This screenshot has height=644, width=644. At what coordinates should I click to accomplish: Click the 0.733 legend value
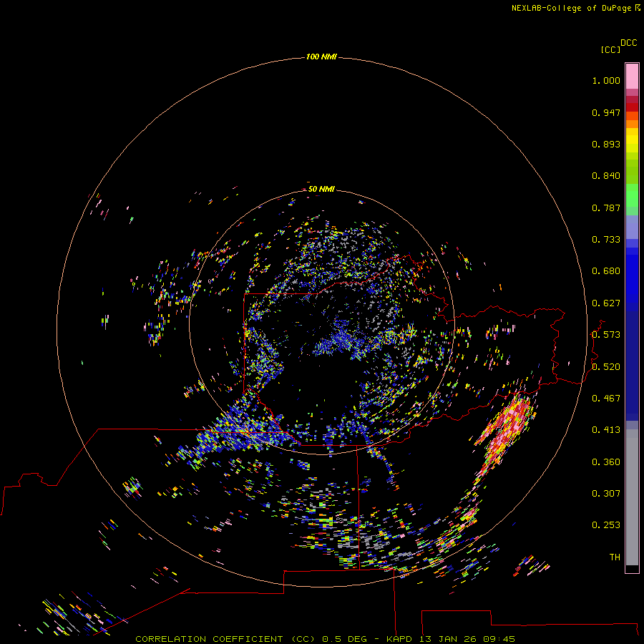pos(606,240)
